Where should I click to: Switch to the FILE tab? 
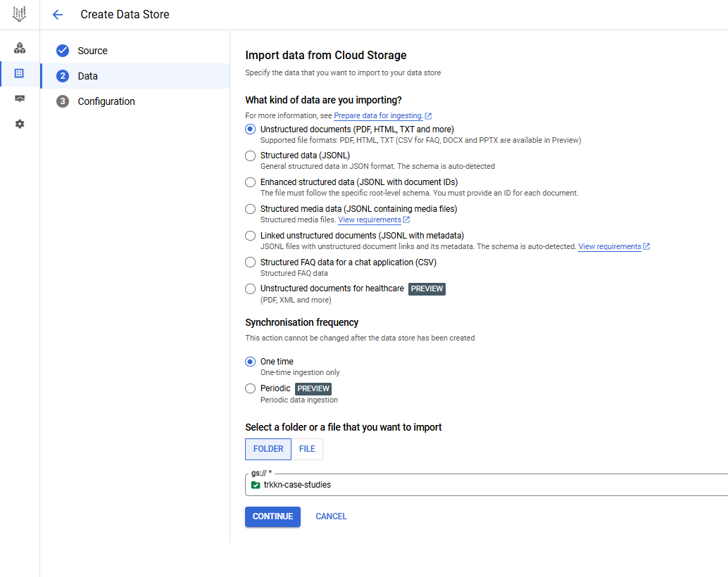307,449
